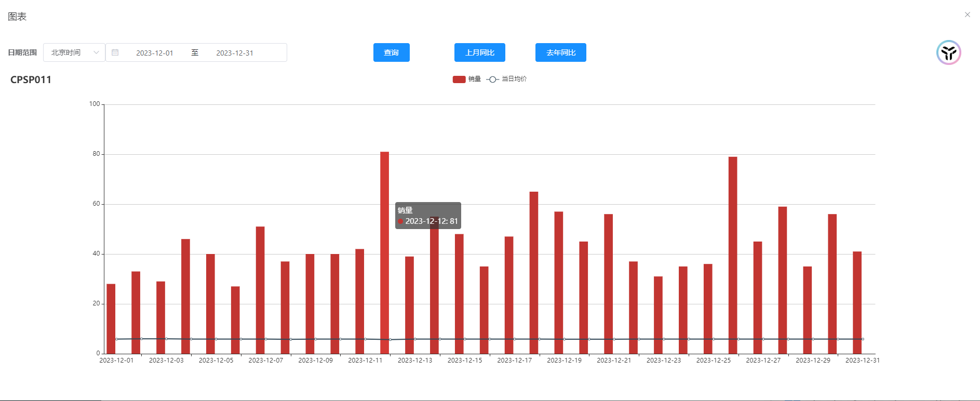The height and width of the screenshot is (401, 980).
Task: Click the calendar icon in date range
Action: tap(115, 52)
